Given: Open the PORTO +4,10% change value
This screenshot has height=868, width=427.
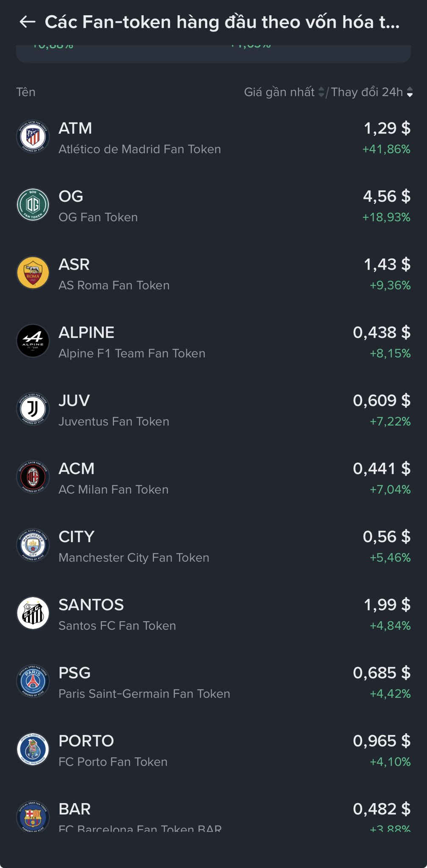Looking at the screenshot, I should [390, 762].
